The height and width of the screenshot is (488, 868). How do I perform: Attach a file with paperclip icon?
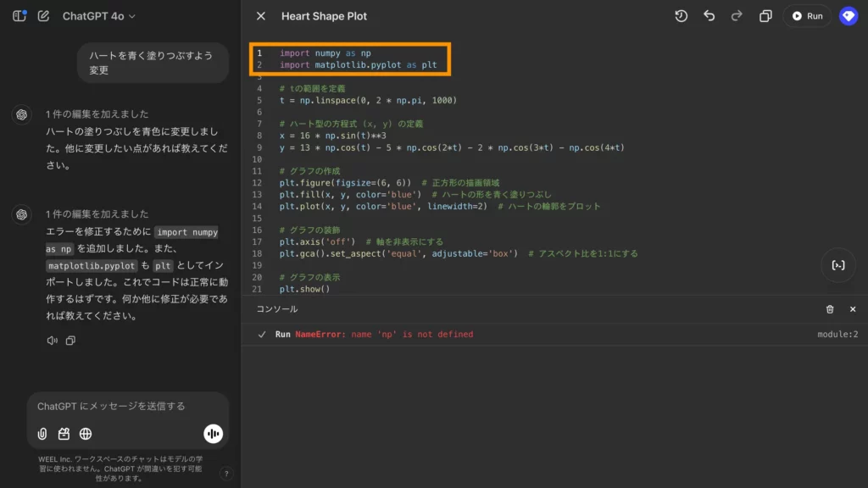point(42,434)
